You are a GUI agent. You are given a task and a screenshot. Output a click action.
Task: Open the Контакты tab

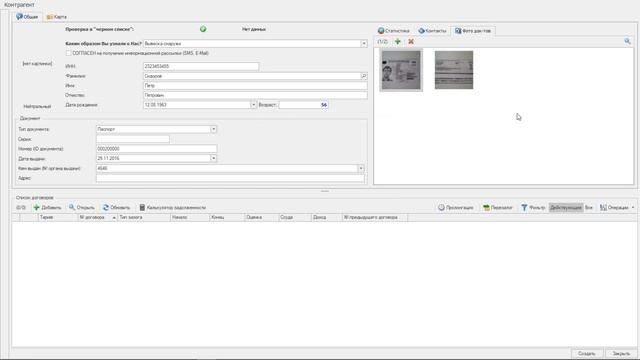click(x=432, y=31)
